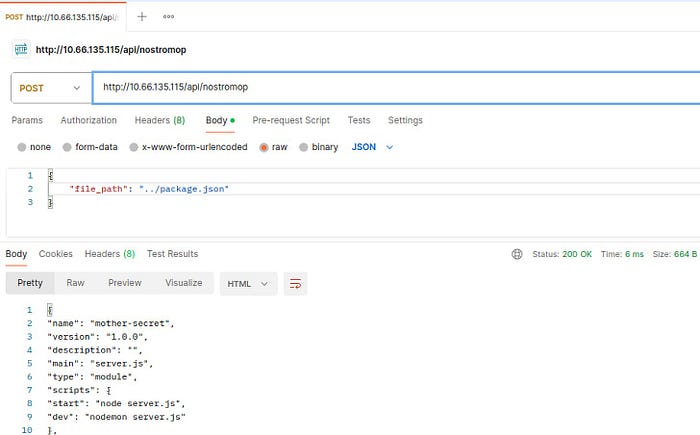Select the response Body tab
The image size is (700, 435).
click(16, 254)
